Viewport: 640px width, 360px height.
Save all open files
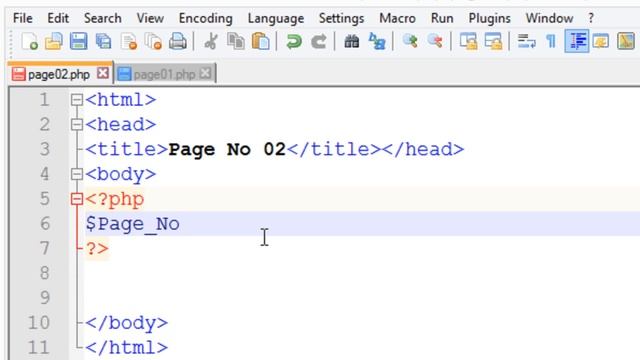[x=103, y=42]
